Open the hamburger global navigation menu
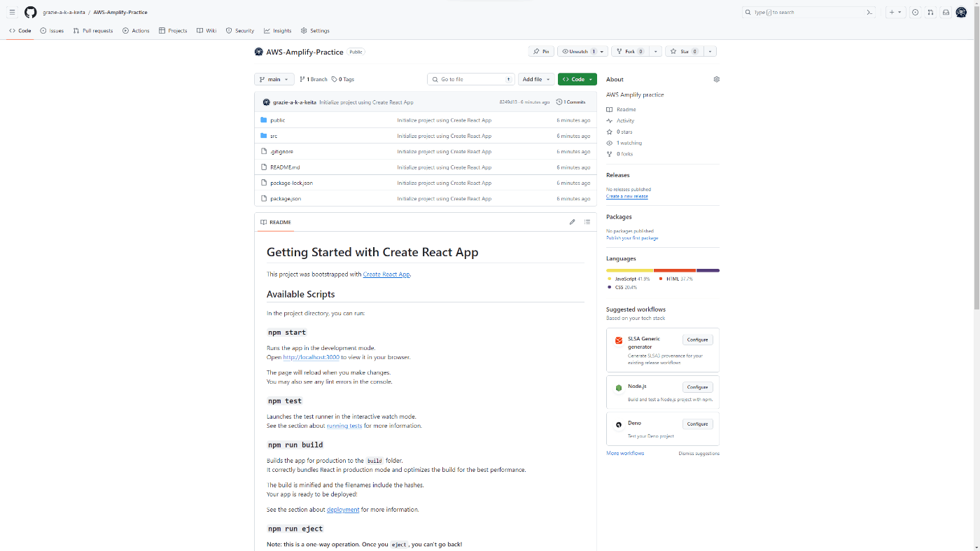 (12, 12)
